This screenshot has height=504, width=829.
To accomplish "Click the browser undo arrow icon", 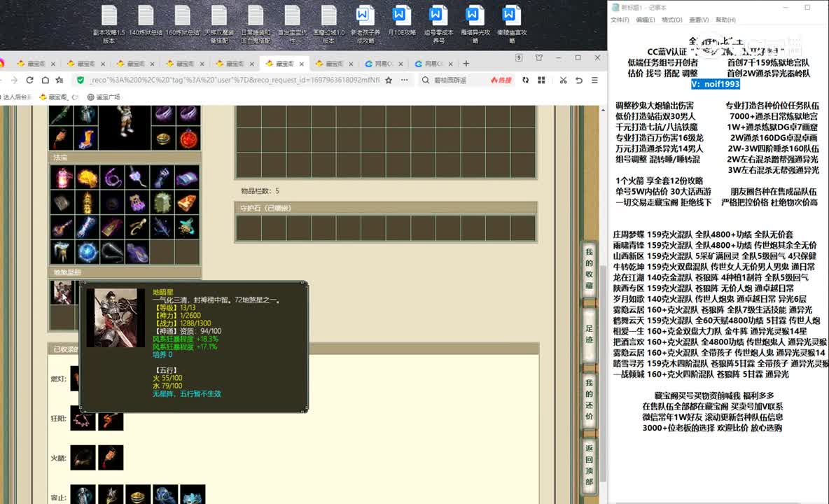I will click(579, 80).
